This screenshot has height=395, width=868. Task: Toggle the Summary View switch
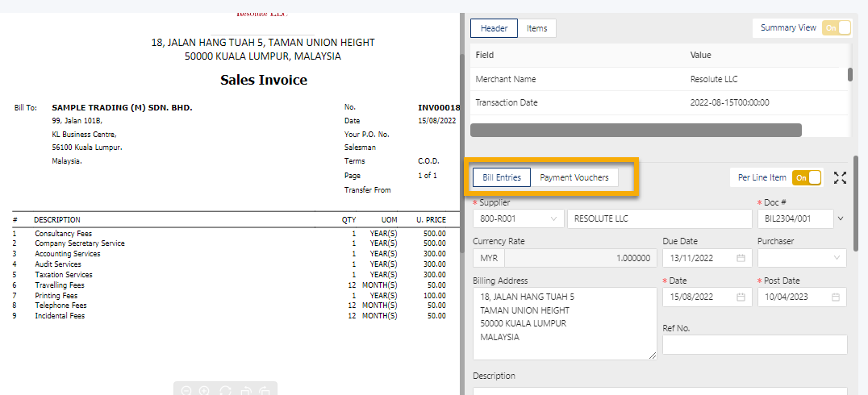[836, 27]
